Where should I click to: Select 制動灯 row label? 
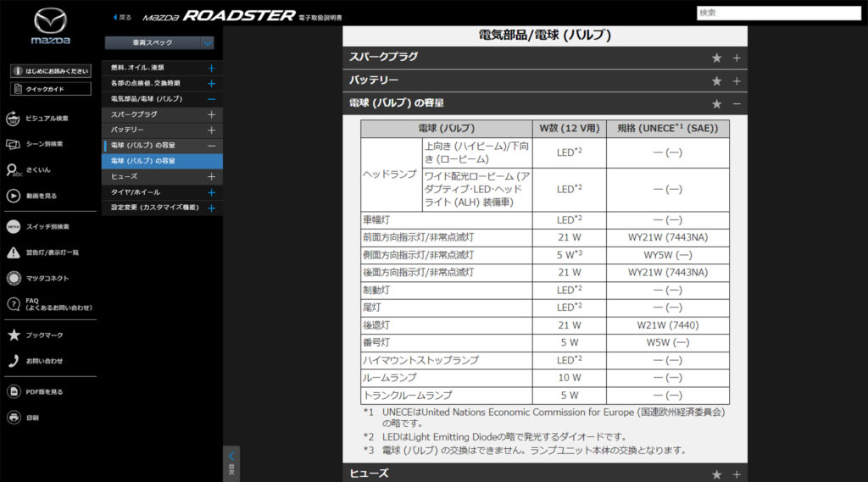tap(376, 290)
